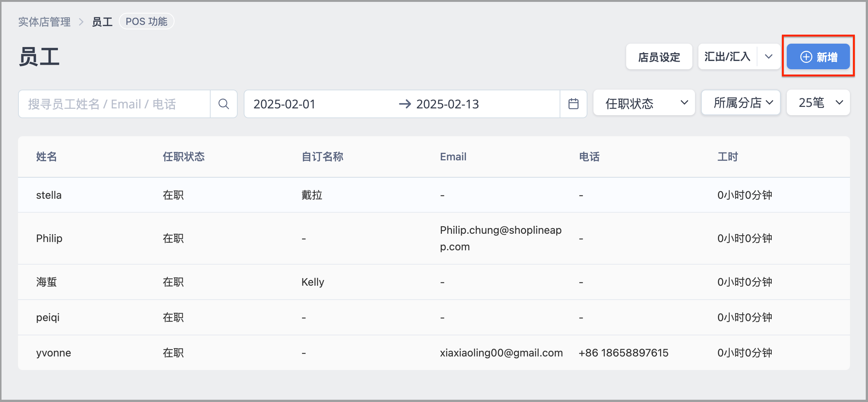
Task: Select end date 2025-02-13 field
Action: pyautogui.click(x=448, y=104)
